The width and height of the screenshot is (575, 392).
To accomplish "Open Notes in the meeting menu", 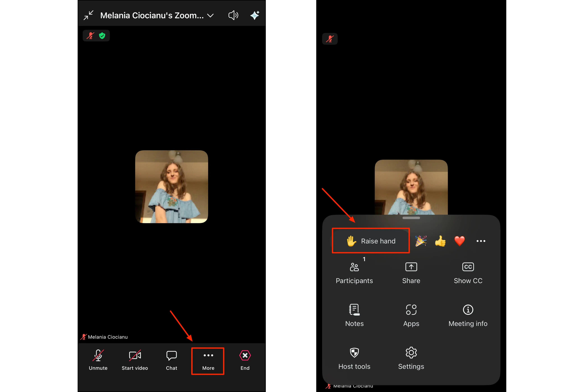I will (354, 315).
